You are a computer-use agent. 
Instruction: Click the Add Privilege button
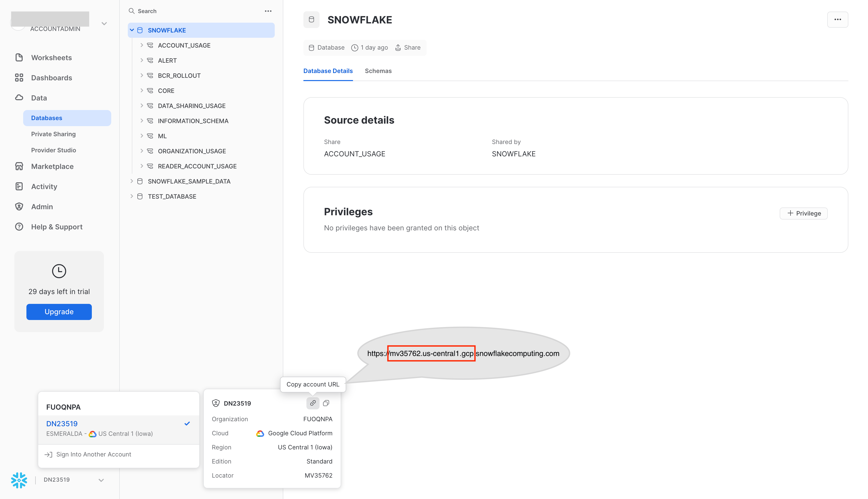click(x=804, y=213)
